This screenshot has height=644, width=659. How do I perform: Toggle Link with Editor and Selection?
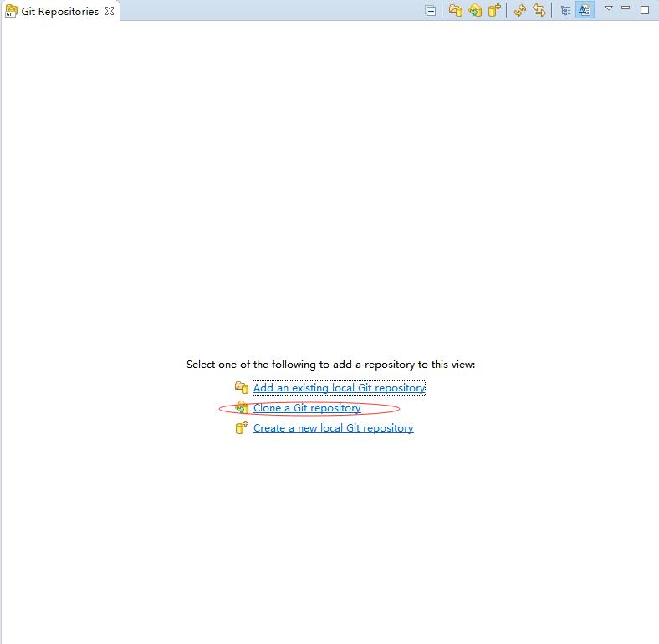[x=539, y=10]
